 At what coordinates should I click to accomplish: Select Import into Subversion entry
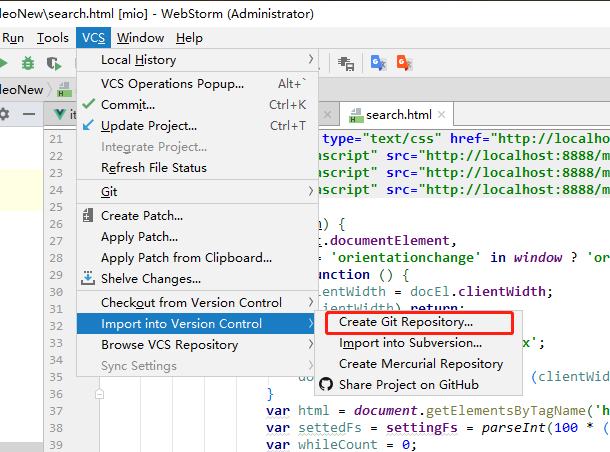pos(404,343)
